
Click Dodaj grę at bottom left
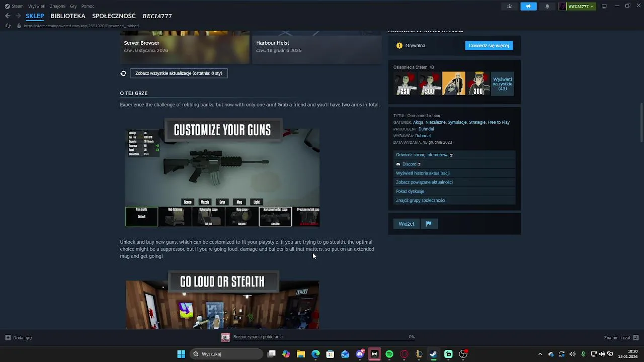point(19,338)
